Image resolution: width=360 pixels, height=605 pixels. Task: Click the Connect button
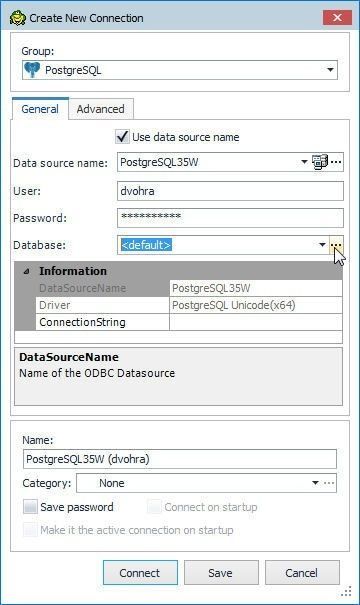[x=140, y=573]
